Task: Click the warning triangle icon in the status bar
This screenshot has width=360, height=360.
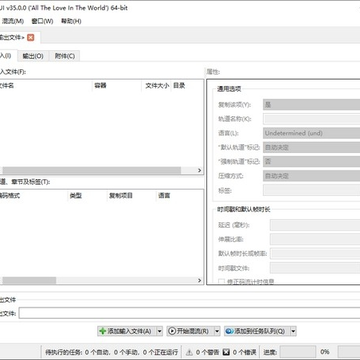Action: click(x=189, y=352)
